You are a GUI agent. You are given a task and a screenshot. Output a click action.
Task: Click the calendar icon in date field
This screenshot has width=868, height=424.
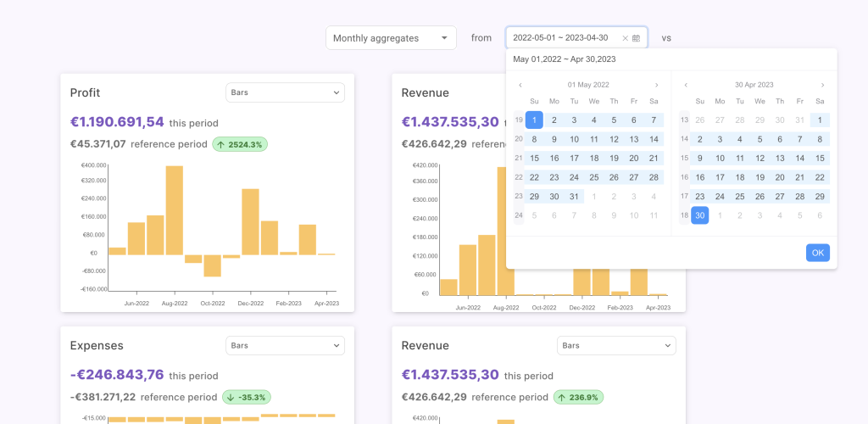(637, 38)
